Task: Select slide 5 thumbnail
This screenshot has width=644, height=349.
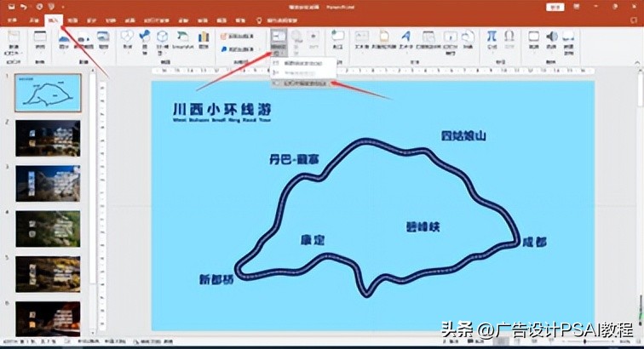Action: [x=48, y=274]
